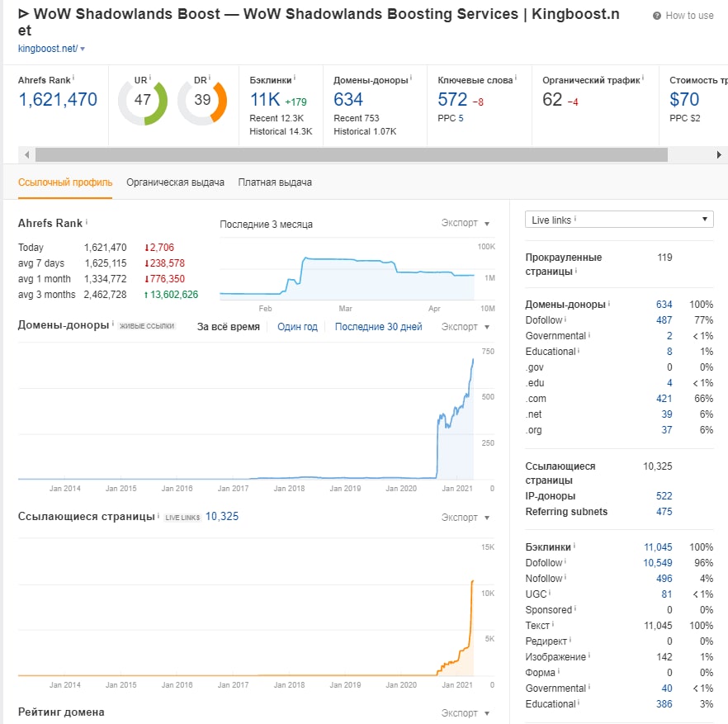The height and width of the screenshot is (724, 728).
Task: Open the 475 Referring subnets link
Action: [664, 512]
